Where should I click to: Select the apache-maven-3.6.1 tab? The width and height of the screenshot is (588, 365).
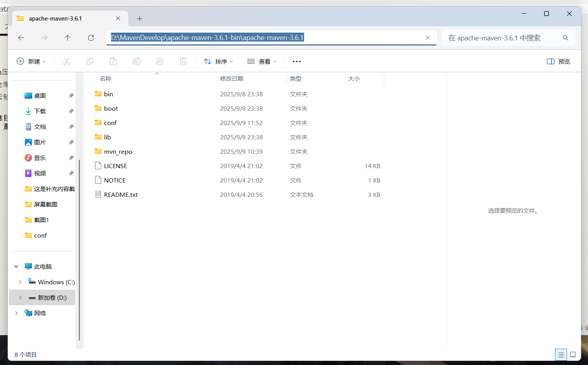70,18
